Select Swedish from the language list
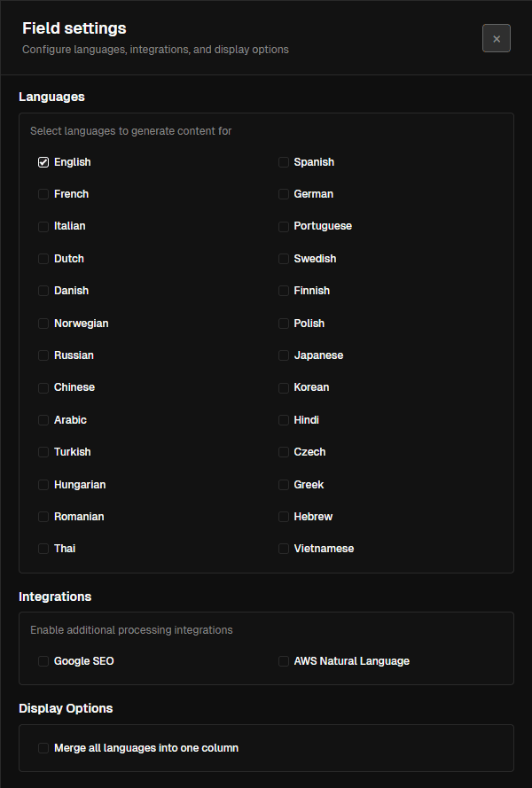Viewport: 532px width, 788px height. (x=282, y=258)
